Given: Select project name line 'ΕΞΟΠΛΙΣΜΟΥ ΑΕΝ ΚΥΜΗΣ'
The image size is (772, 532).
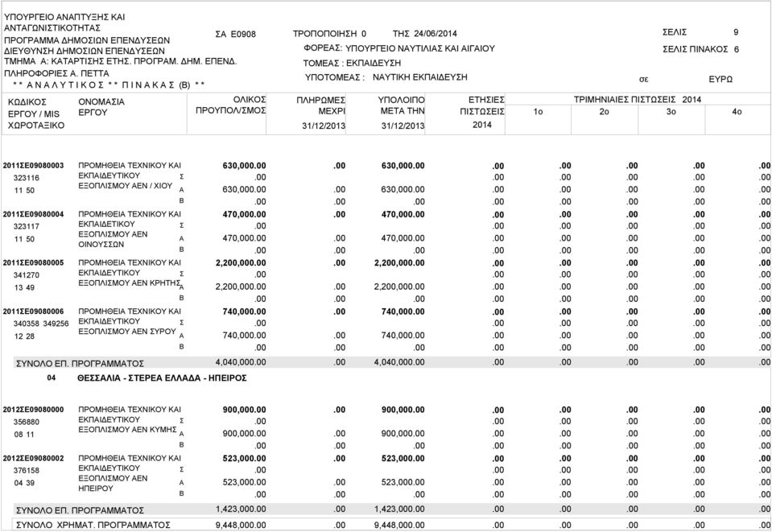Looking at the screenshot, I should click(127, 429).
